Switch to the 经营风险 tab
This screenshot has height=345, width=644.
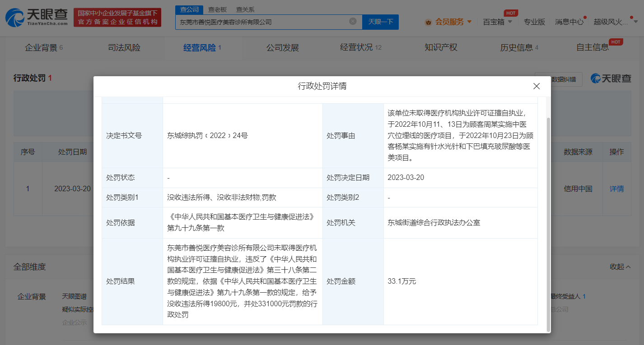tap(202, 47)
